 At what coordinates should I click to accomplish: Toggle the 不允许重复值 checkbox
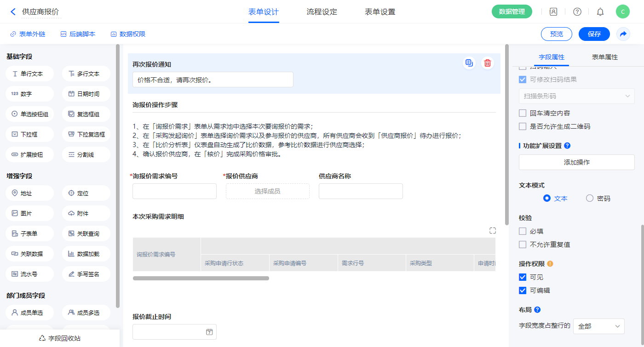point(523,245)
